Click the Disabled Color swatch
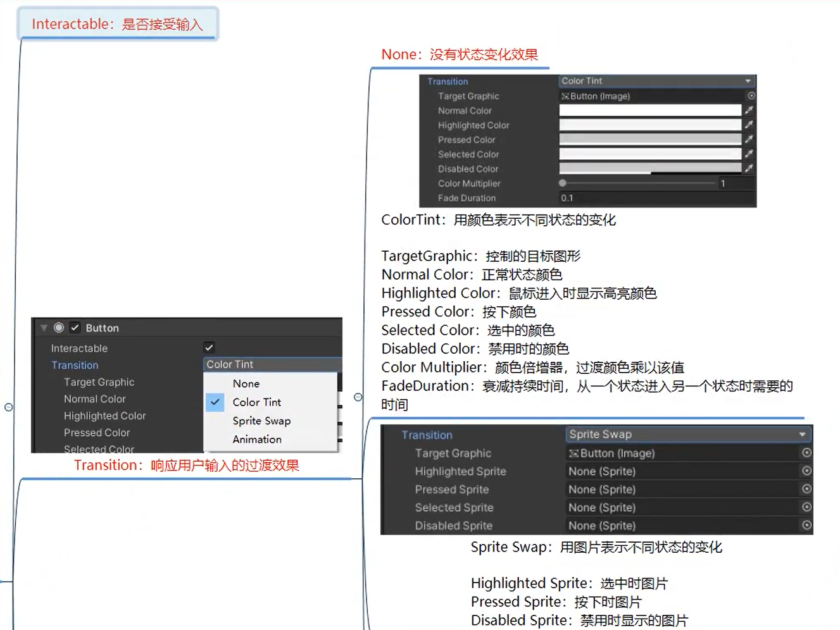Viewport: 840px width, 630px height. pyautogui.click(x=650, y=168)
